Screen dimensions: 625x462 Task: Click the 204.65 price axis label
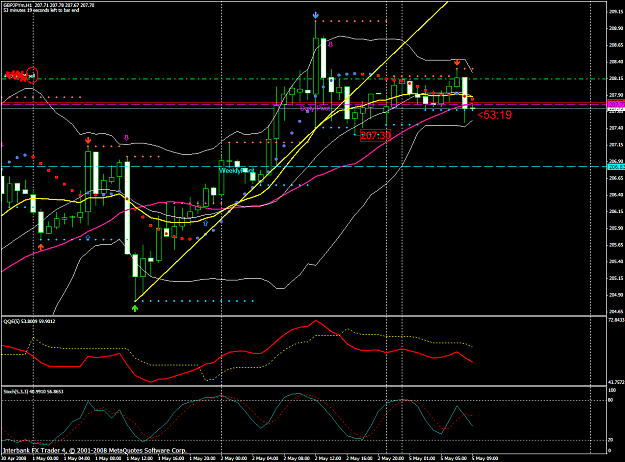point(616,312)
